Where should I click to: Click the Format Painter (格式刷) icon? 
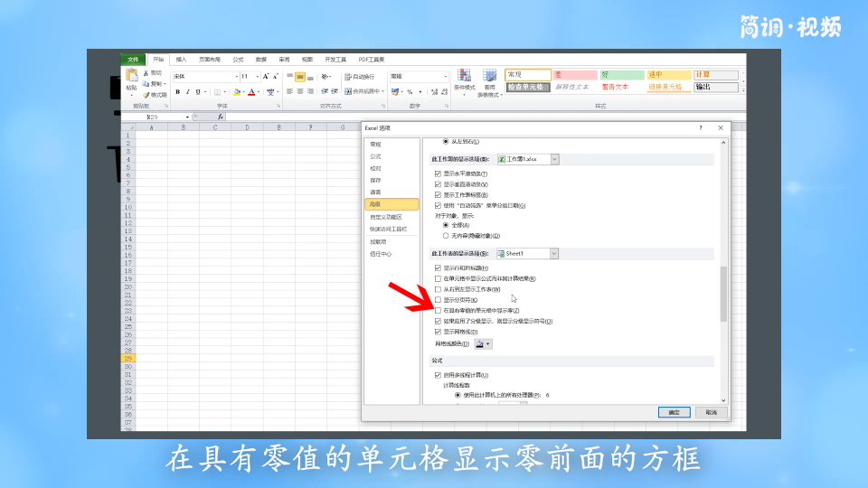point(154,94)
